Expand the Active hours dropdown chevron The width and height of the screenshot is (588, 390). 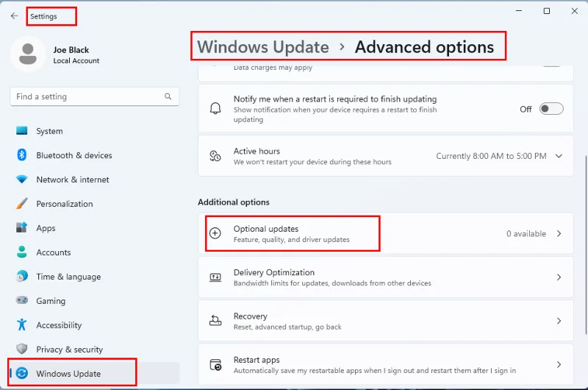(559, 156)
